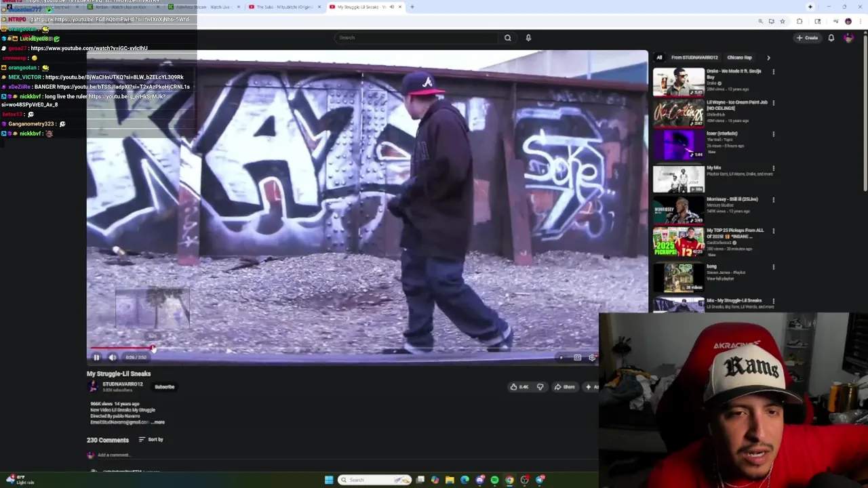Image resolution: width=868 pixels, height=488 pixels.
Task: Open the Windows Start menu
Action: click(x=328, y=480)
